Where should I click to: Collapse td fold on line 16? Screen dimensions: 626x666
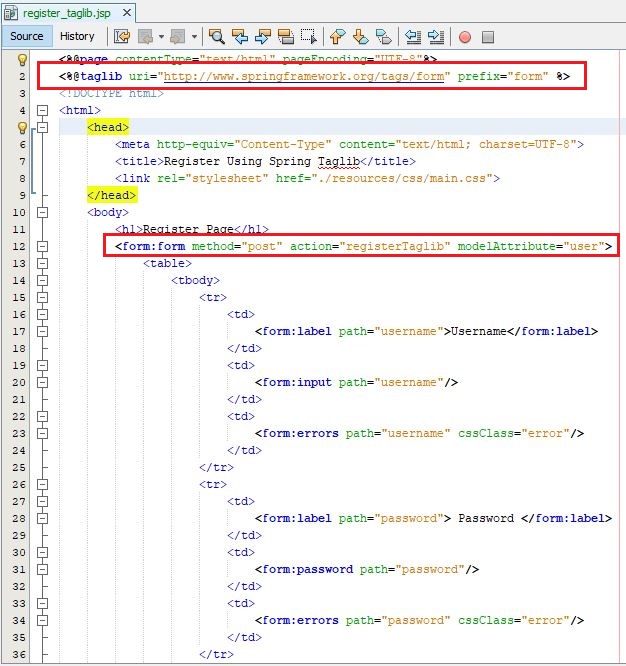[x=42, y=314]
